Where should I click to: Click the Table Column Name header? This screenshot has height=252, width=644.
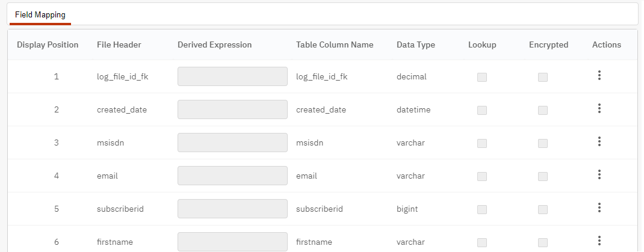(335, 45)
